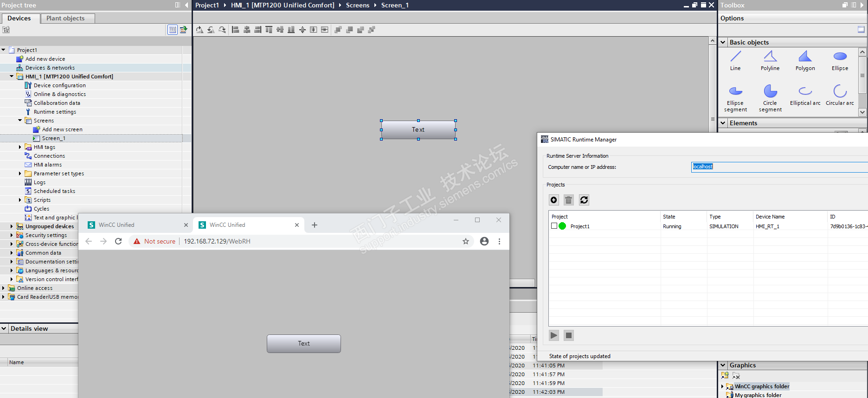
Task: Start the project with the play button
Action: pyautogui.click(x=554, y=335)
